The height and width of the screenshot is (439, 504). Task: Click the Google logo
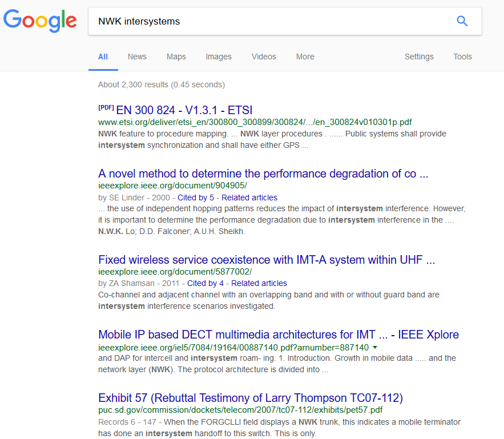tap(40, 21)
